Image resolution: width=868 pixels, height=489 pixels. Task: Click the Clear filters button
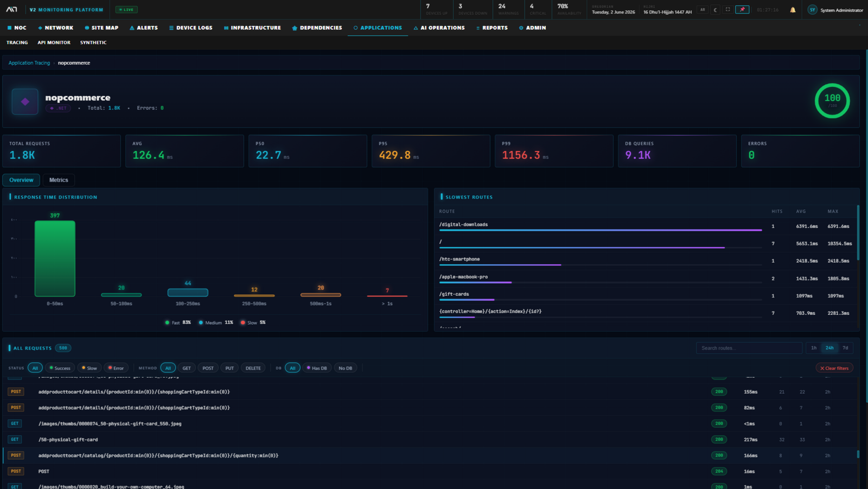pos(834,368)
